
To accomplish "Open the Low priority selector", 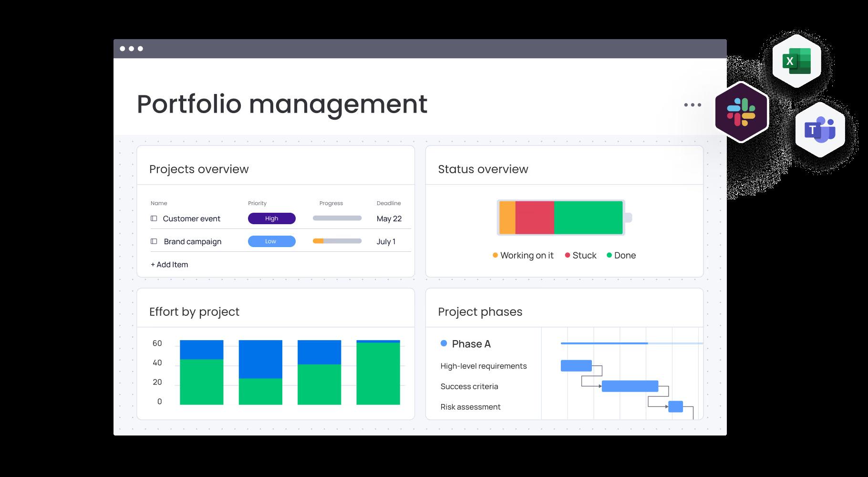I will 271,241.
